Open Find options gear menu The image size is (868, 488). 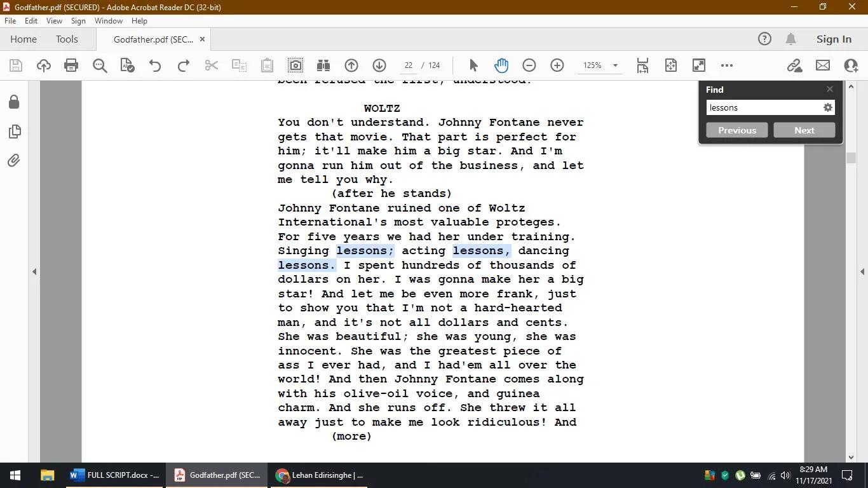point(828,108)
